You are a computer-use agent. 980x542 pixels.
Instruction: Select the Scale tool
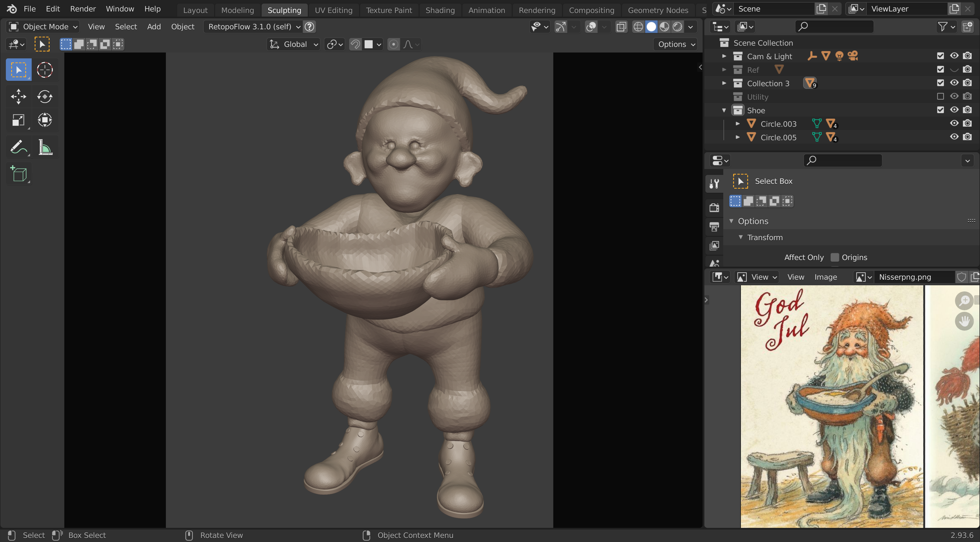[18, 121]
